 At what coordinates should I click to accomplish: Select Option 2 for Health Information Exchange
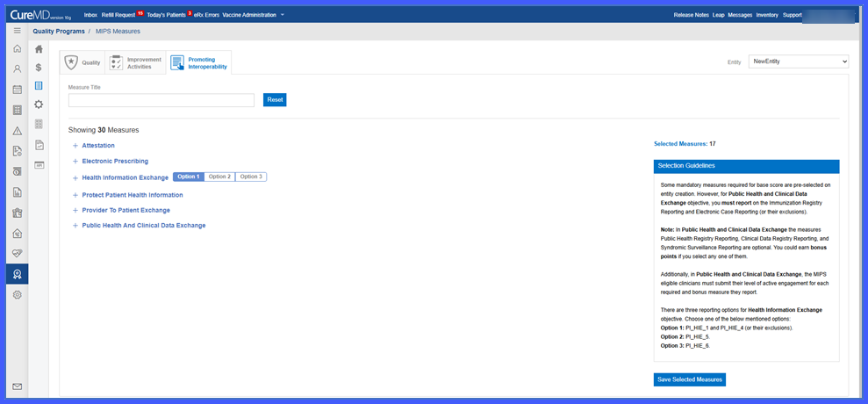coord(219,177)
